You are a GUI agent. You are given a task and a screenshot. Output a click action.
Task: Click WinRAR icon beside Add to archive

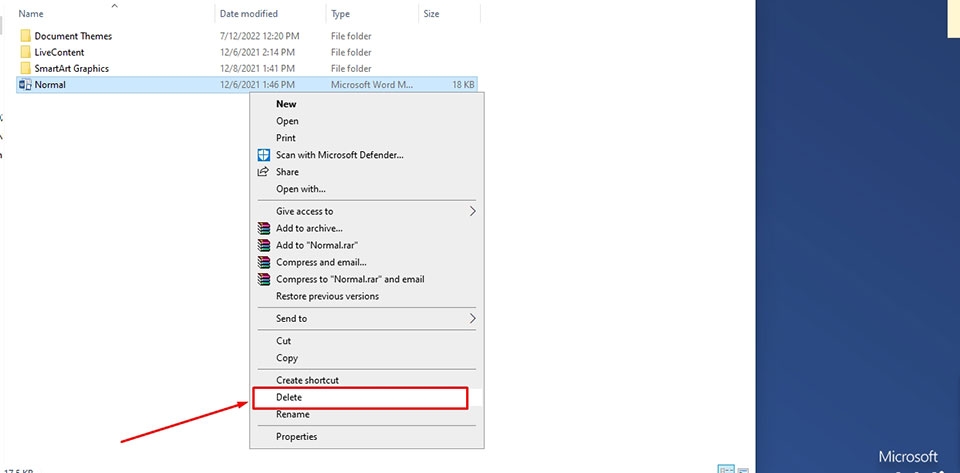pyautogui.click(x=263, y=228)
